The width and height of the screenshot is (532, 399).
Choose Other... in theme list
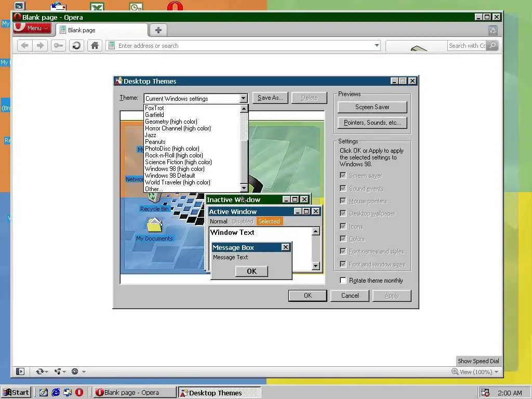153,189
